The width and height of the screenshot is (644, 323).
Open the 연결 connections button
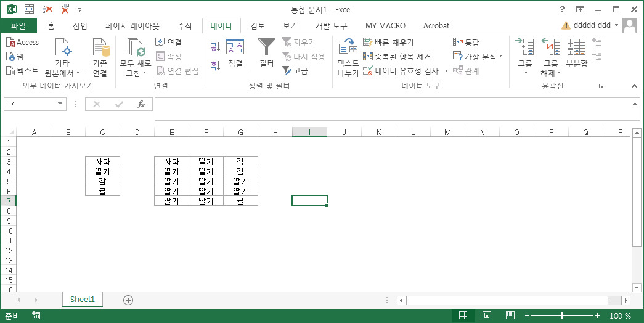(x=168, y=43)
